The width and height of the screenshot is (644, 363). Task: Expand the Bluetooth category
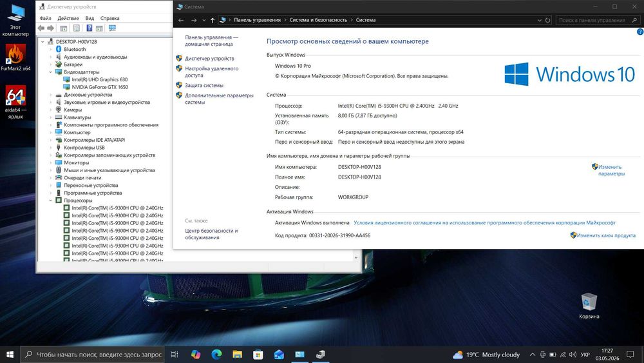pyautogui.click(x=50, y=50)
